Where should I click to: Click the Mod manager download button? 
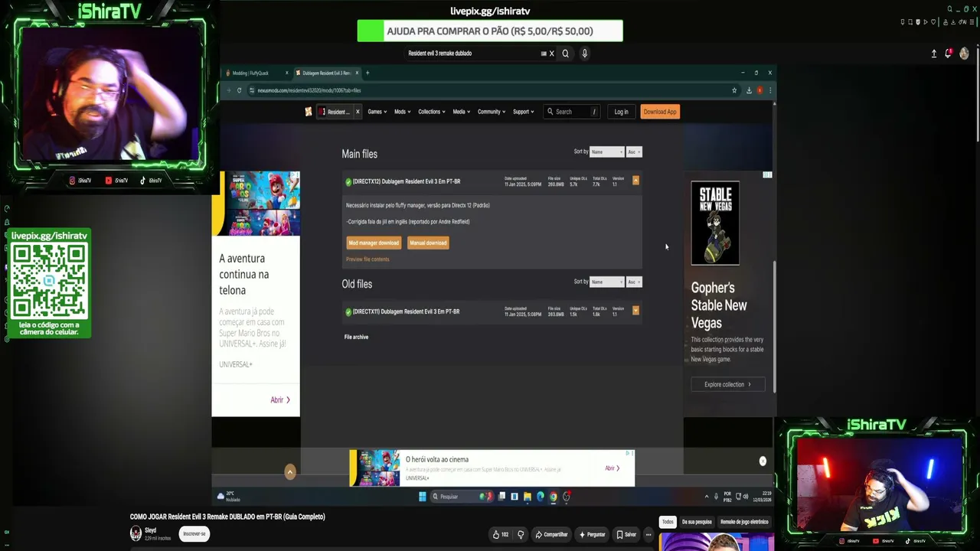tap(374, 243)
